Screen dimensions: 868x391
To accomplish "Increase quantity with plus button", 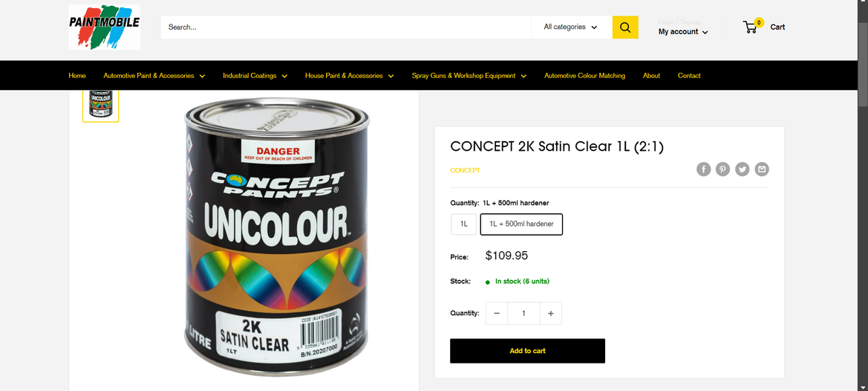I will tap(550, 314).
